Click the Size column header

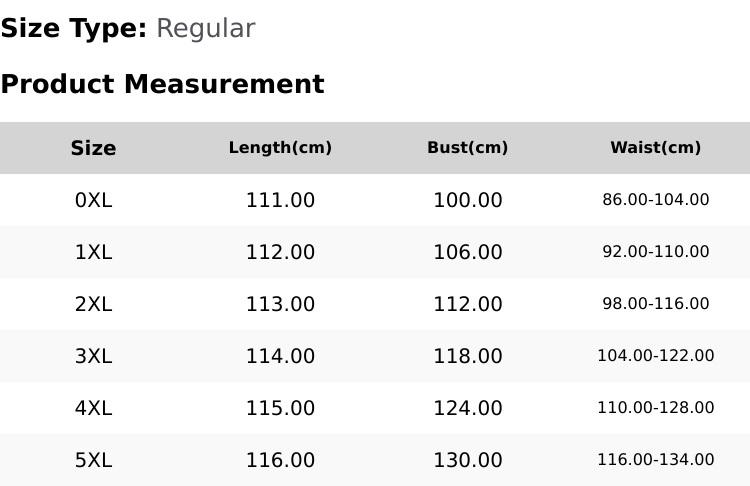point(93,148)
